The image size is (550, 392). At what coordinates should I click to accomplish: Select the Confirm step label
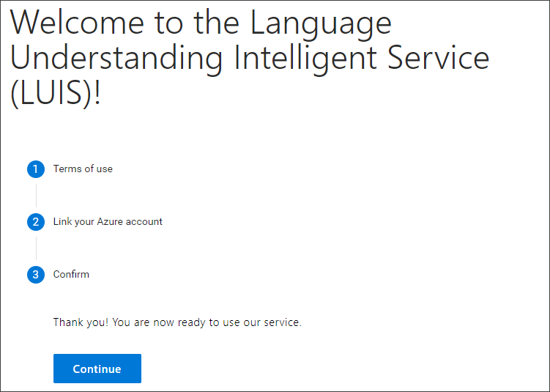(x=71, y=274)
